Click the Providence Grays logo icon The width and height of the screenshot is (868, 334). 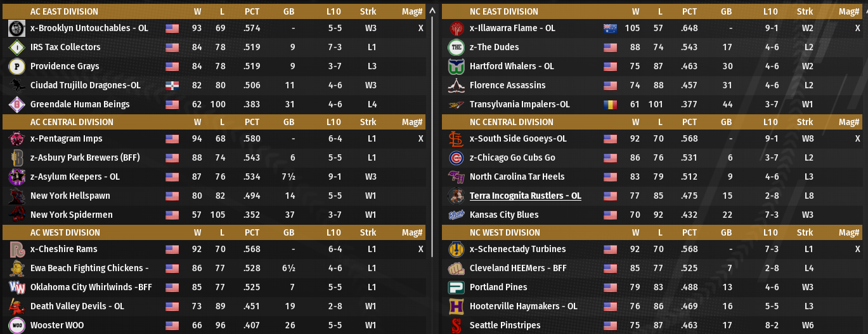point(16,66)
